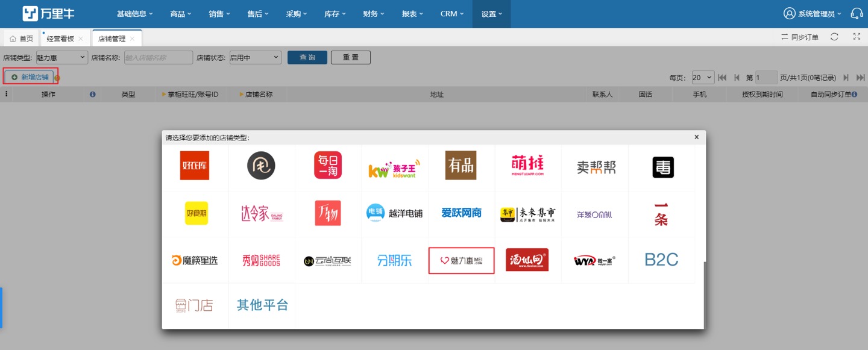The image size is (868, 350).
Task: Close the store type selection dialog
Action: coord(696,137)
